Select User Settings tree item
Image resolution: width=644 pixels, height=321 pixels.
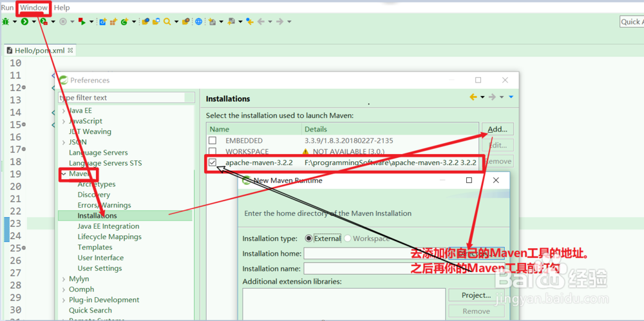tap(100, 268)
